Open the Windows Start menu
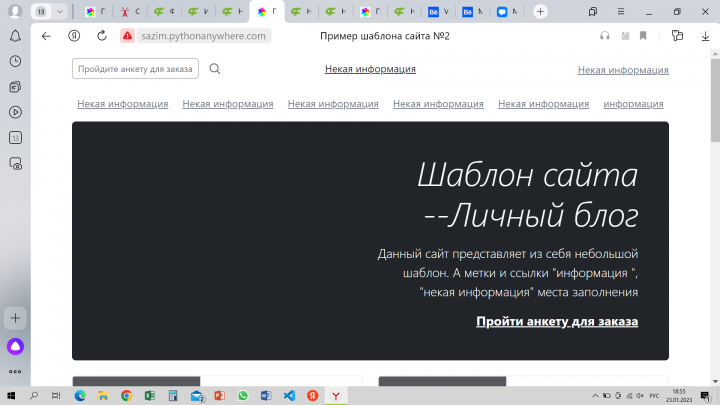The image size is (720, 405). [11, 395]
